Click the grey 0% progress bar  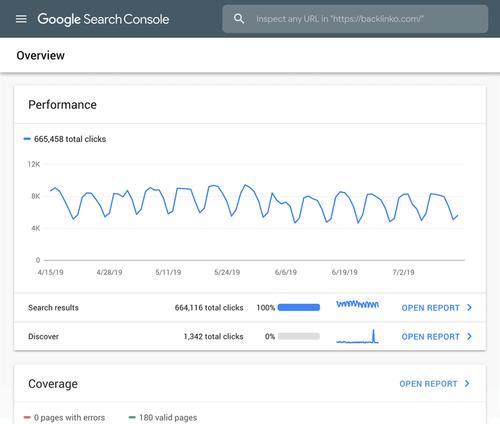click(x=299, y=336)
